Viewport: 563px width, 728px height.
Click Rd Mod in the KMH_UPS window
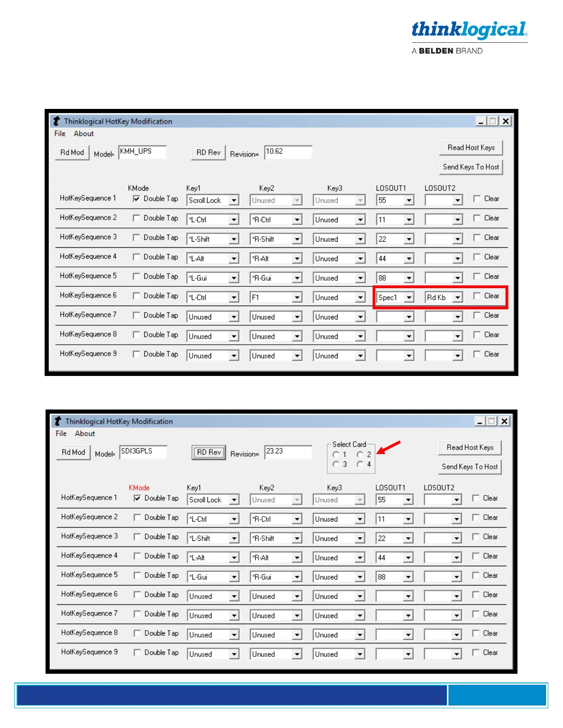pos(72,153)
